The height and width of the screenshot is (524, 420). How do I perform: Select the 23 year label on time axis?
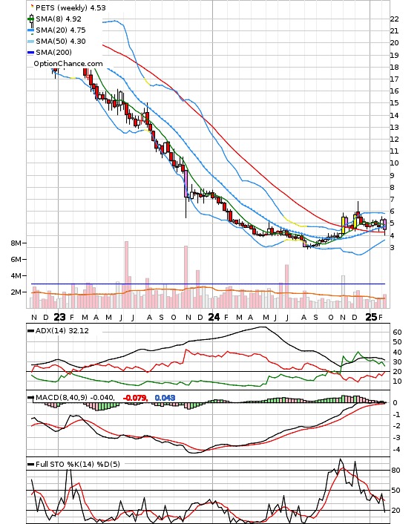point(59,317)
